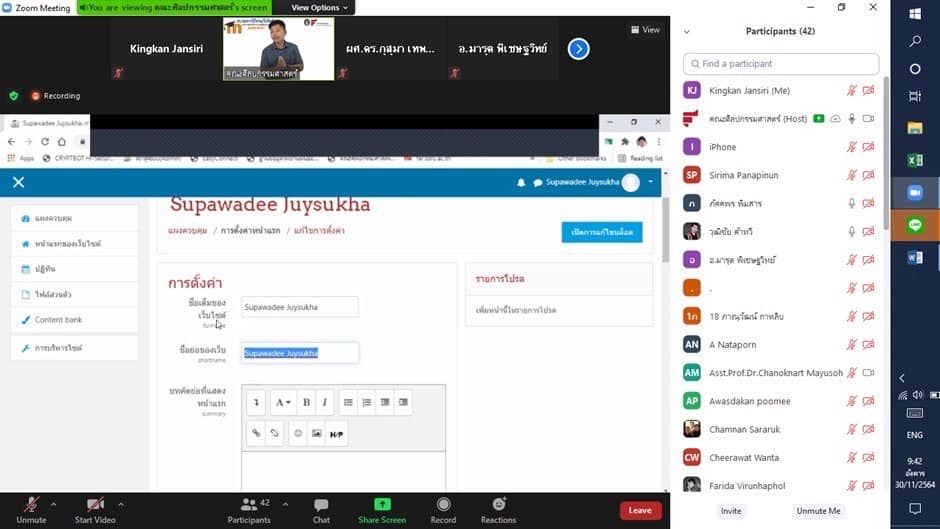
Task: Click the Find a participant search field
Action: click(781, 64)
